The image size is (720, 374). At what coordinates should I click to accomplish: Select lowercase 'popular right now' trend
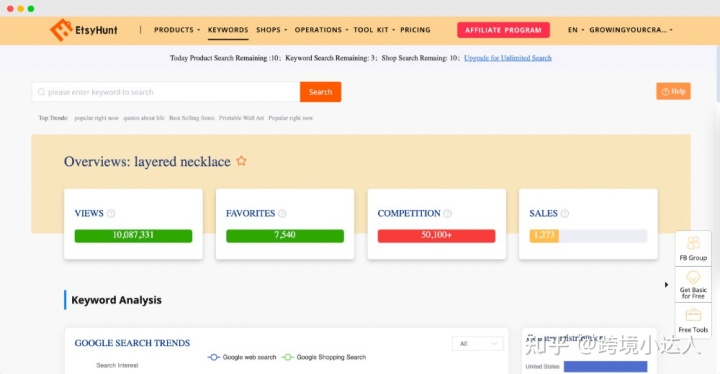[x=96, y=118]
